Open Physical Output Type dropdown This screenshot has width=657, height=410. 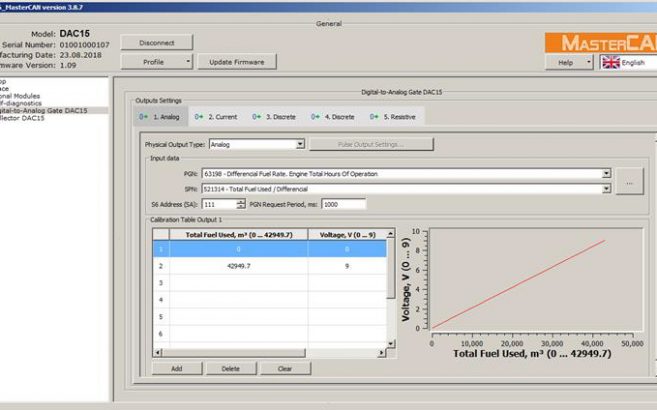click(x=300, y=144)
